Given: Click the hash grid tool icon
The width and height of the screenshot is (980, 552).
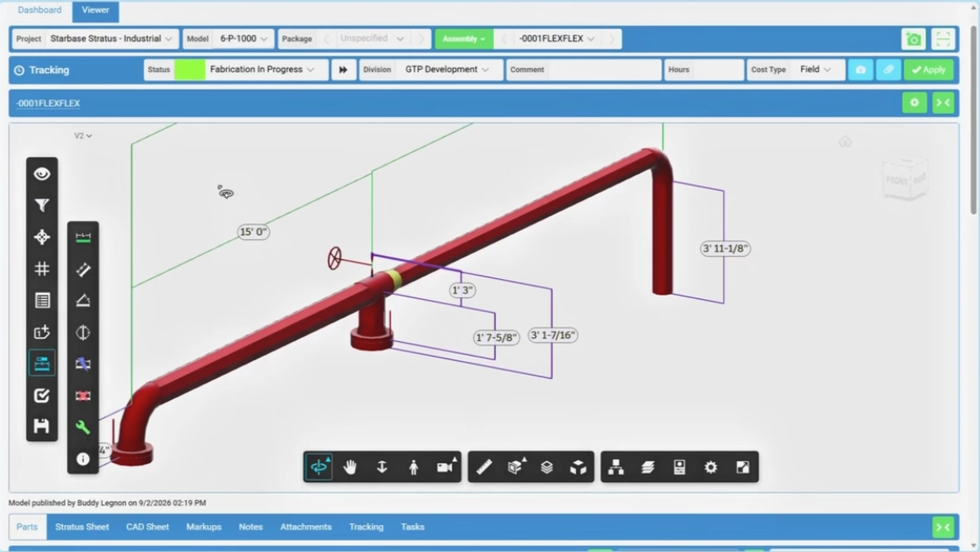Looking at the screenshot, I should pos(42,269).
